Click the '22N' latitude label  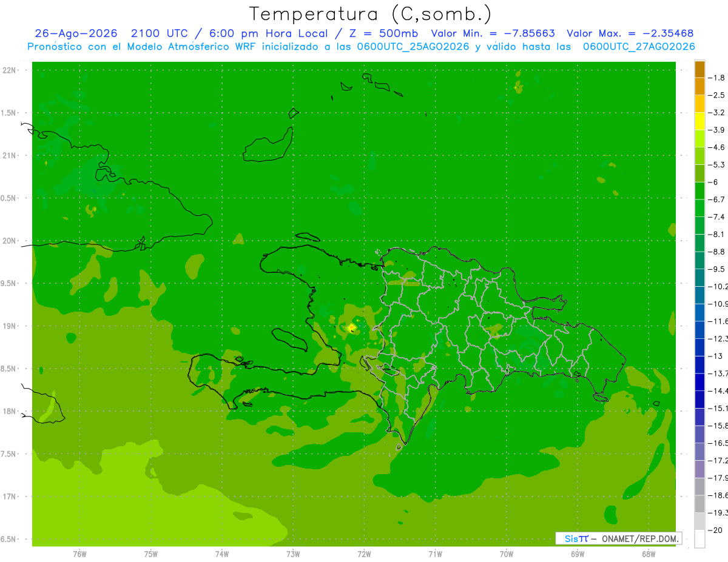point(9,70)
